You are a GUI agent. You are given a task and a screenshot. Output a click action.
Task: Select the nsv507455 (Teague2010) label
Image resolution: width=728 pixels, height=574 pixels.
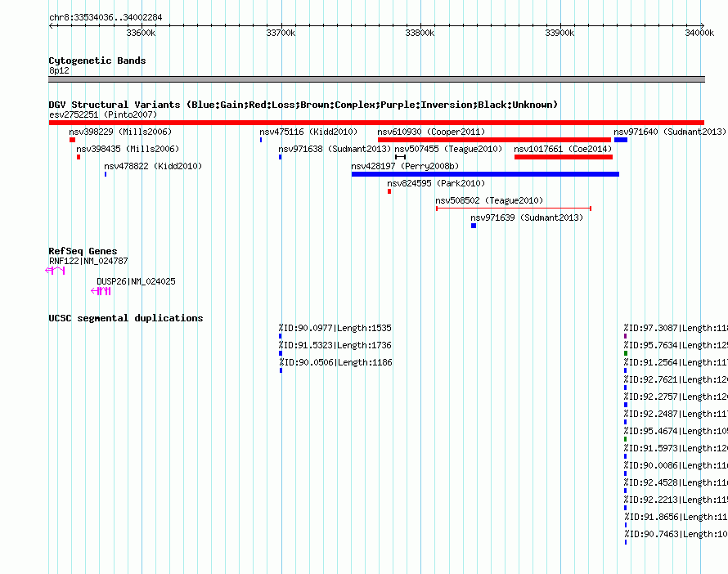click(448, 149)
